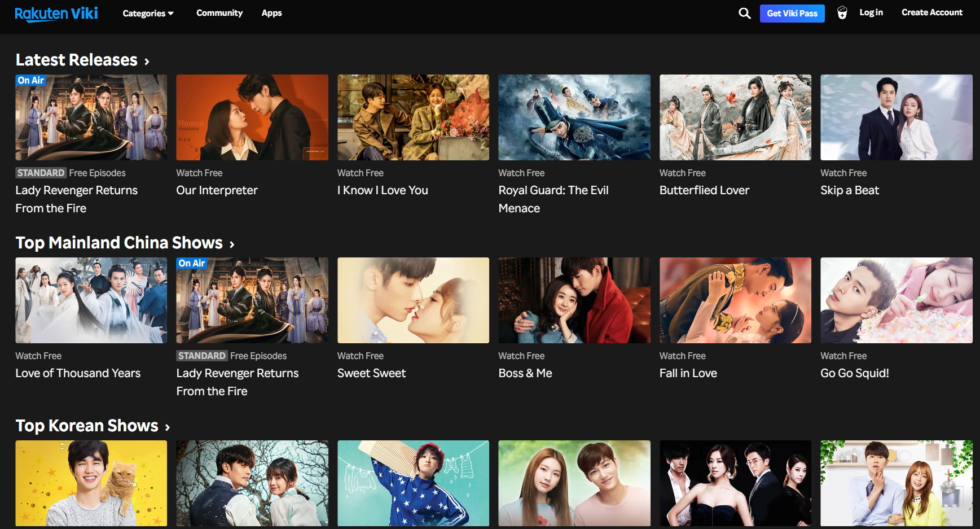Select the Create Account link

pyautogui.click(x=931, y=12)
